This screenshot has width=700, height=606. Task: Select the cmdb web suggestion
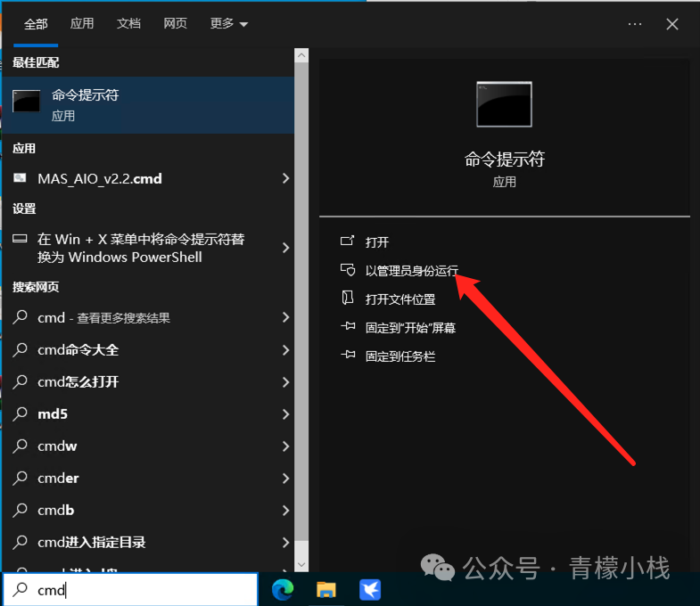coord(56,510)
